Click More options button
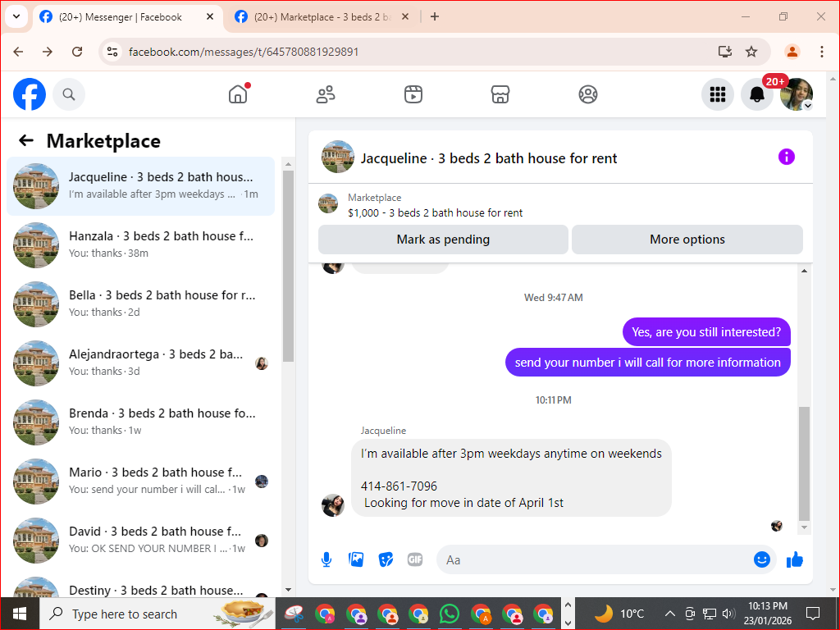840x630 pixels. click(687, 240)
